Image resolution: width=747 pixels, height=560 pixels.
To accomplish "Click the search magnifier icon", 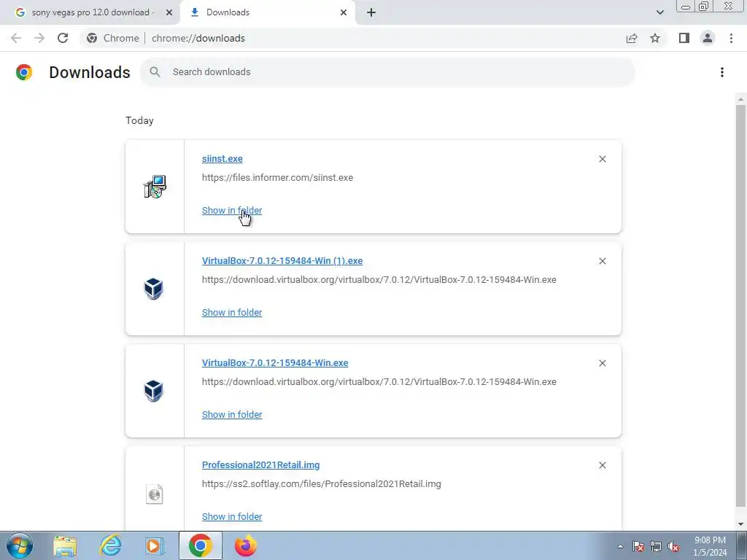I will pyautogui.click(x=155, y=72).
